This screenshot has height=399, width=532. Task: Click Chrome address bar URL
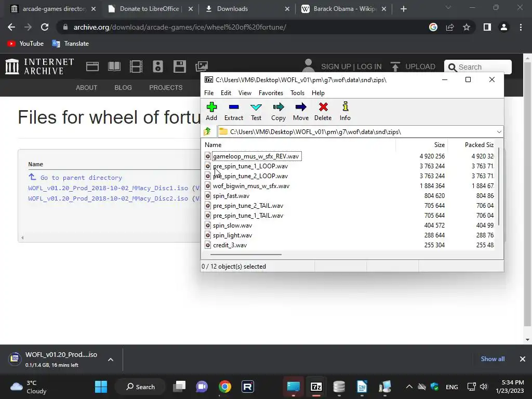(x=180, y=27)
